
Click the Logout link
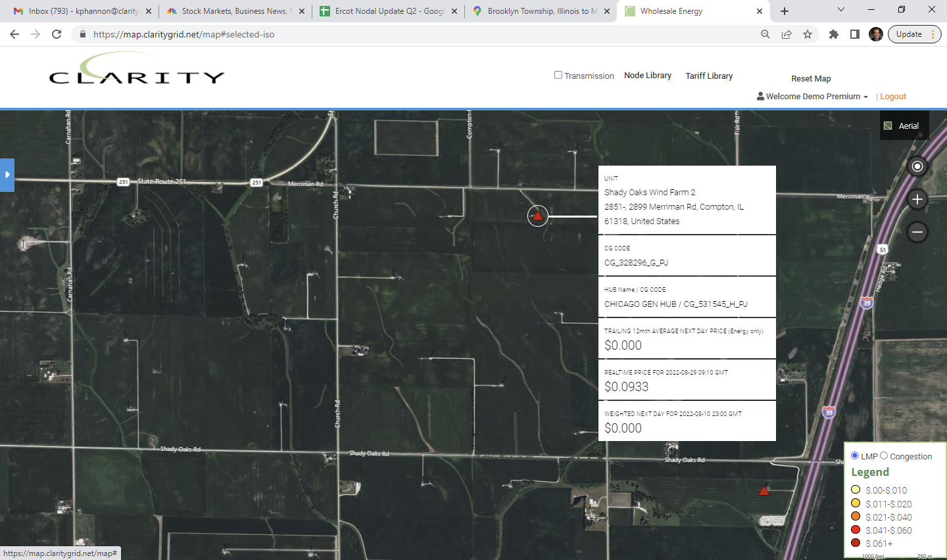pyautogui.click(x=893, y=97)
